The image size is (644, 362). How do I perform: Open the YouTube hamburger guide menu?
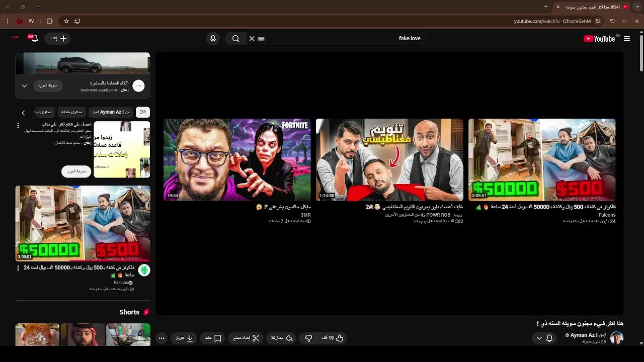[627, 39]
